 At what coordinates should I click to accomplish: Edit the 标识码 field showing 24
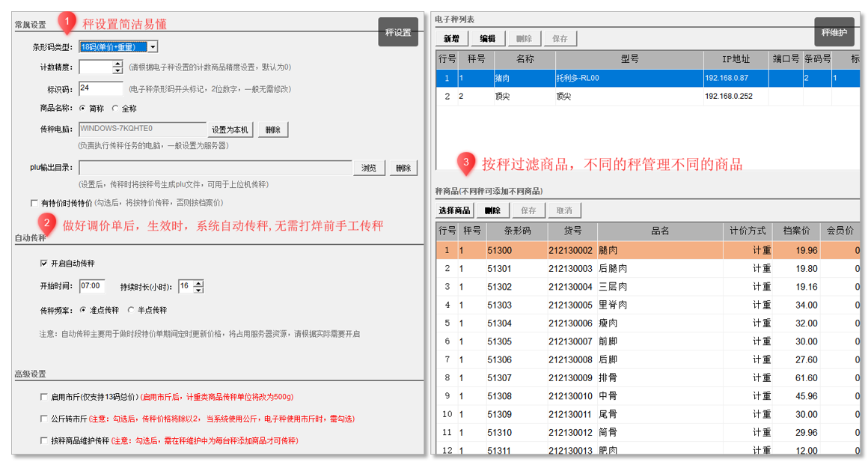pyautogui.click(x=101, y=88)
